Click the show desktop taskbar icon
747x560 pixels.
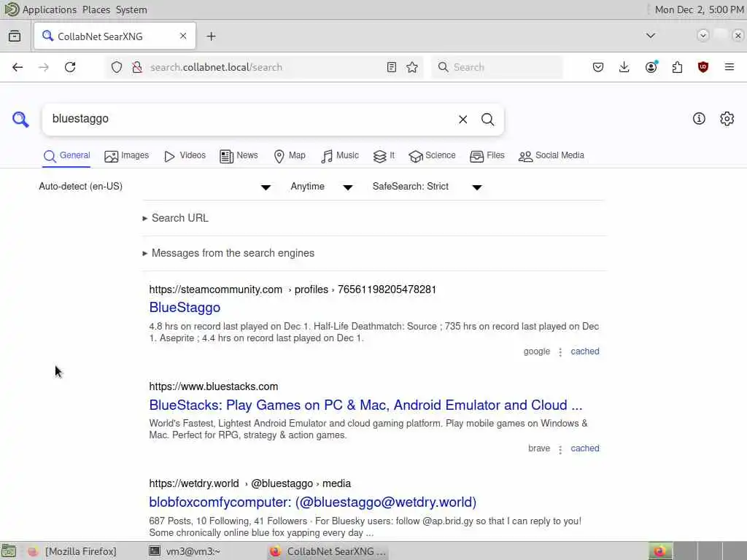[9, 551]
